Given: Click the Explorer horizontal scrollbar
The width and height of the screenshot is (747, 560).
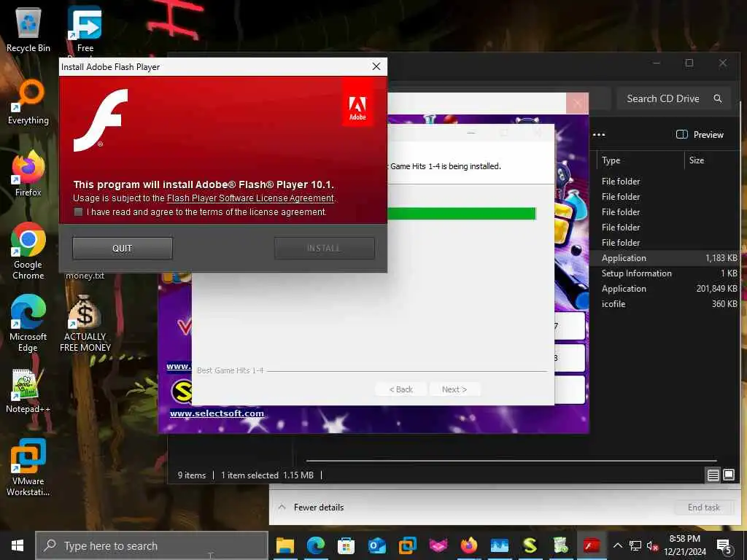Looking at the screenshot, I should coord(511,461).
